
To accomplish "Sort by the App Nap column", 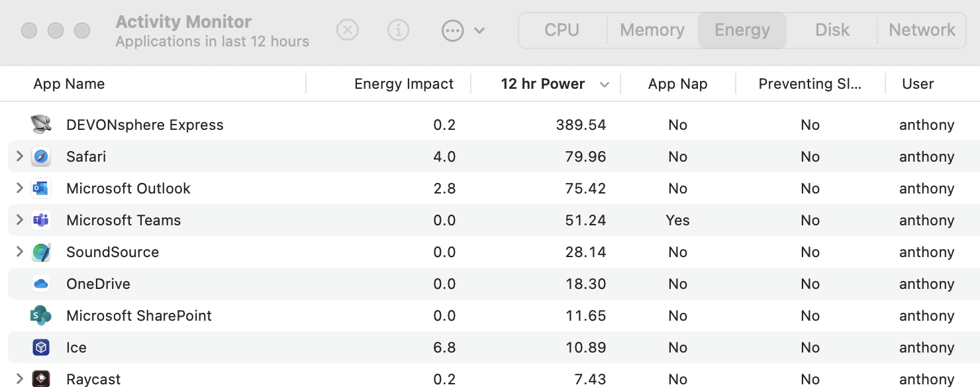I will [677, 84].
